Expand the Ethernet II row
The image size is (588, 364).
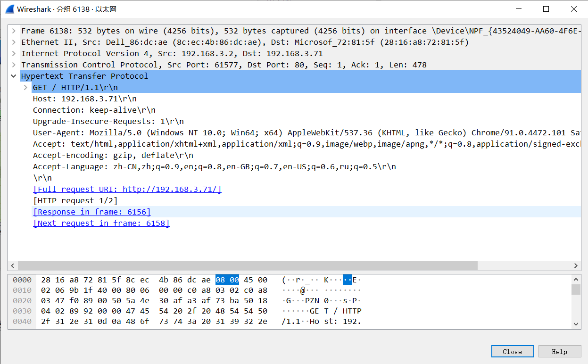click(x=14, y=42)
